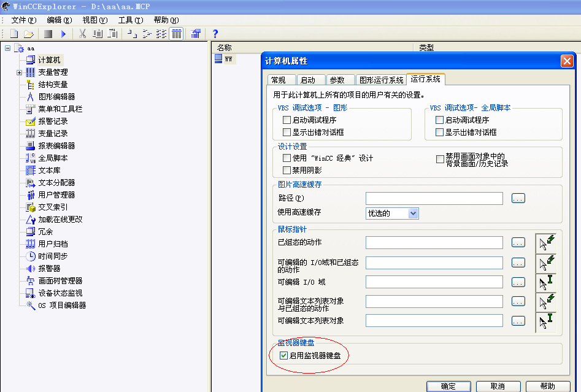The width and height of the screenshot is (581, 392).
Task: Select 时间同步 tree item
Action: [x=53, y=256]
